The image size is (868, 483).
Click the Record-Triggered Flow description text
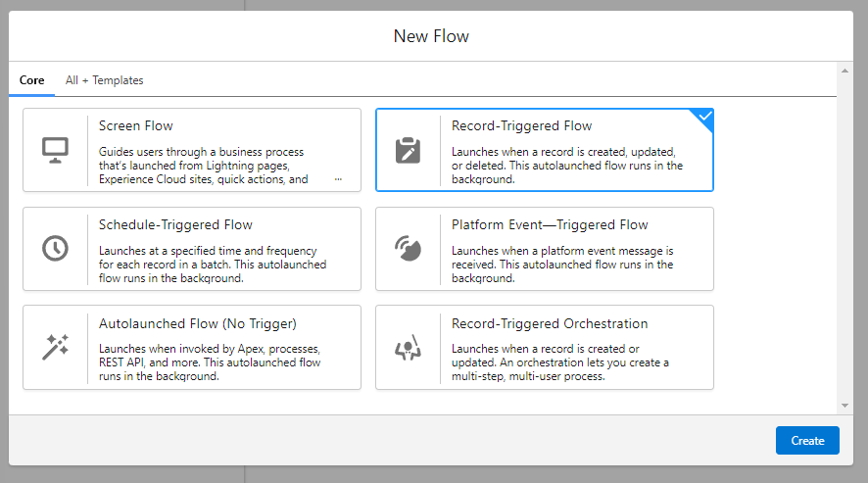point(566,166)
